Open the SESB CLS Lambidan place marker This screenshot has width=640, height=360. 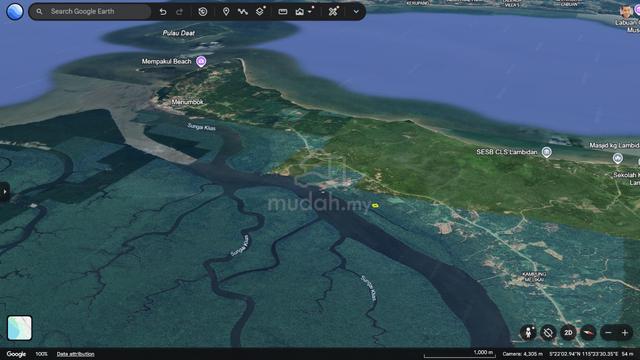coord(547,152)
